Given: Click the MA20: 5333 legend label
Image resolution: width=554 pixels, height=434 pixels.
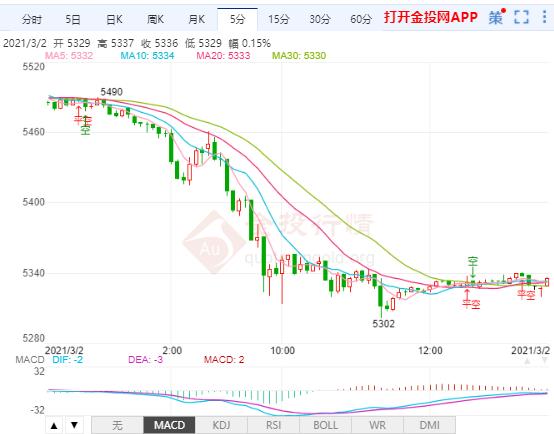Looking at the screenshot, I should 223,55.
